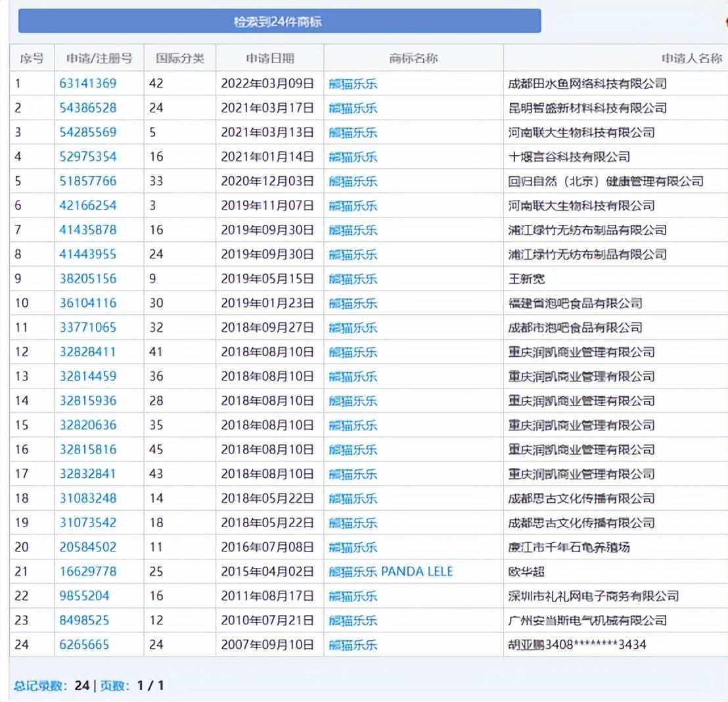Click the 检索到24件商标 blue banner button
Image resolution: width=728 pixels, height=702 pixels.
279,21
